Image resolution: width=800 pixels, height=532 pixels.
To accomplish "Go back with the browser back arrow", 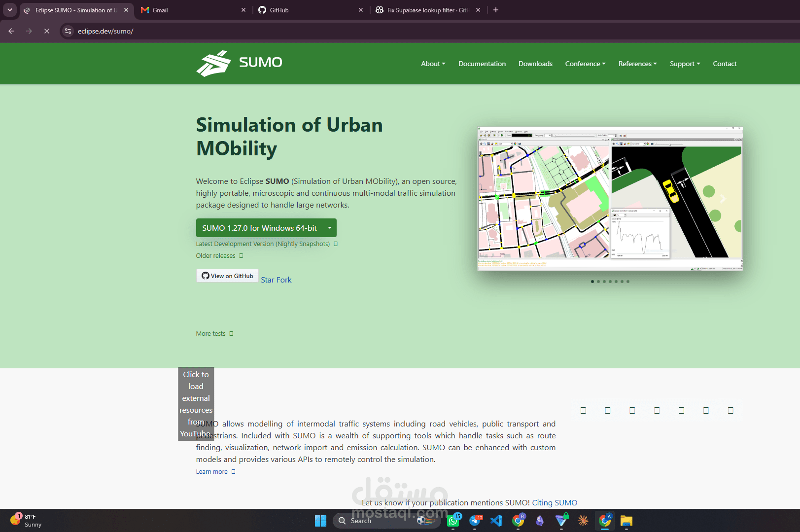I will (x=11, y=31).
